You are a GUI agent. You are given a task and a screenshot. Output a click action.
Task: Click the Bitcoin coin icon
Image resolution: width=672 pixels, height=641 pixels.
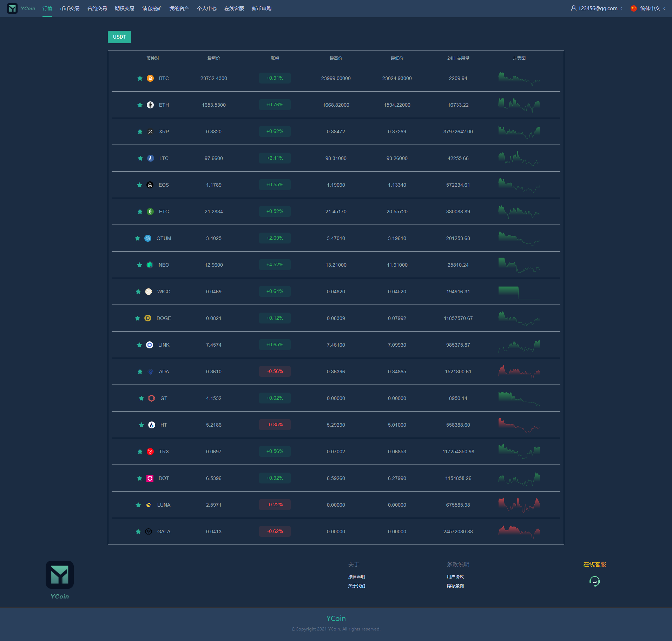(150, 78)
